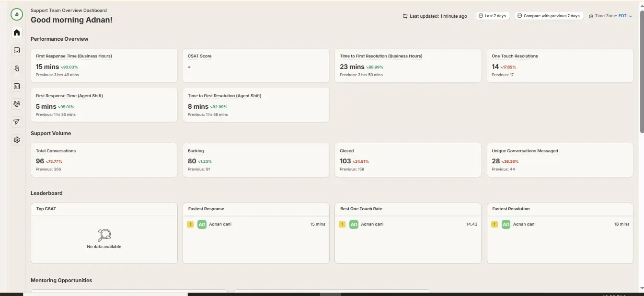Click the Fastest Resolution card header
Image resolution: width=644 pixels, height=296 pixels.
point(560,209)
